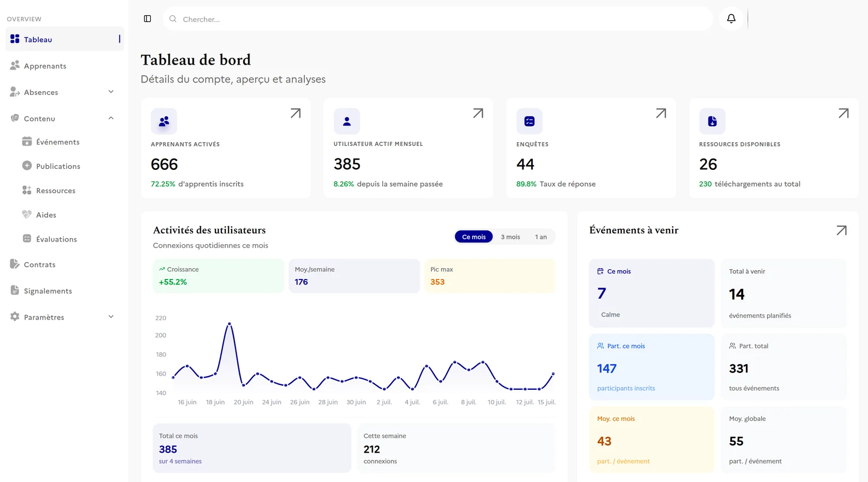The width and height of the screenshot is (868, 482).
Task: Open Enquêtes card arrow
Action: point(661,113)
